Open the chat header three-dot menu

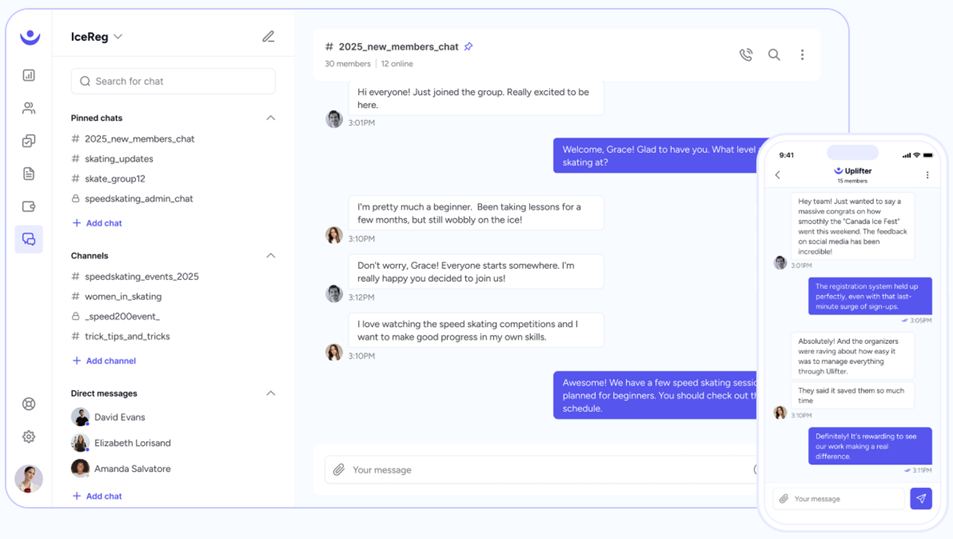pyautogui.click(x=802, y=55)
